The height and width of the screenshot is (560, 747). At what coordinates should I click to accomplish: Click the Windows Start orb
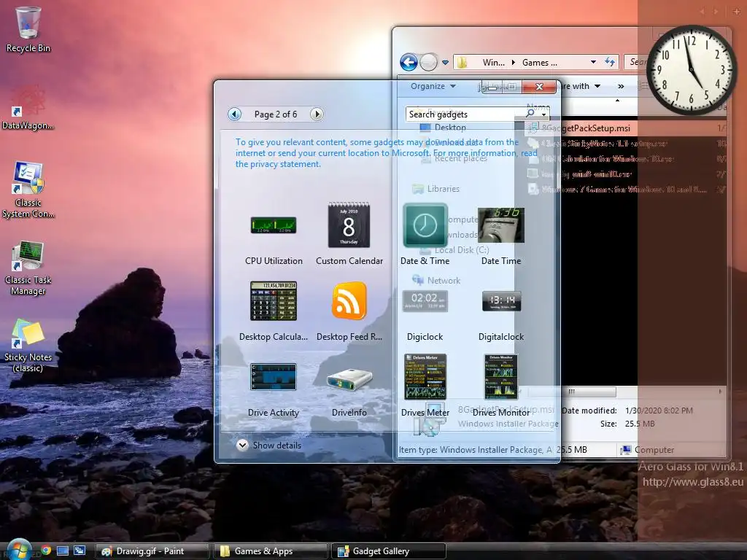coord(18,550)
